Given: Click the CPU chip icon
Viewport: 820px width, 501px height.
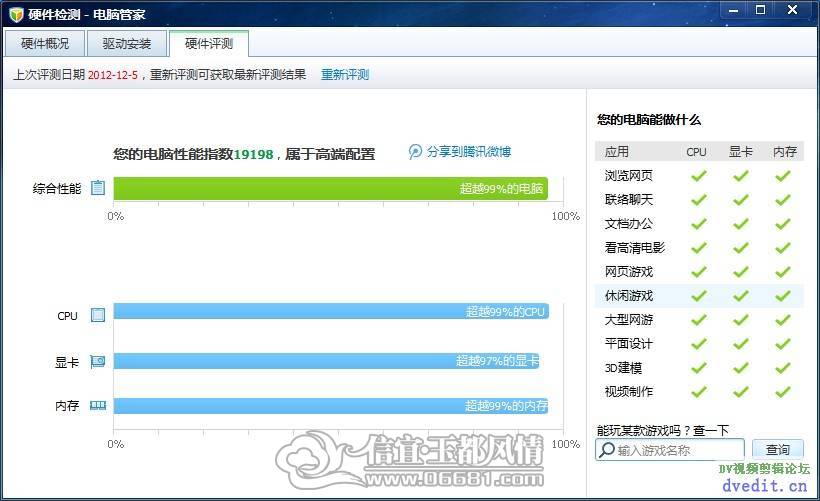Looking at the screenshot, I should pos(98,315).
